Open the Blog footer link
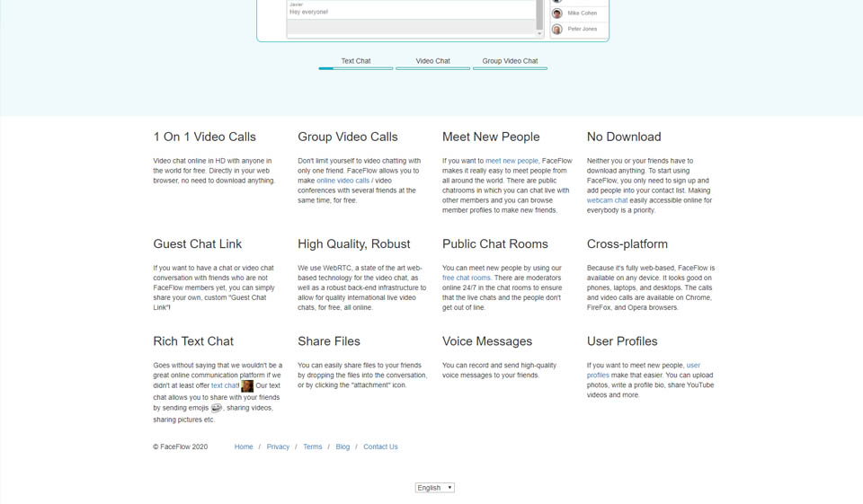This screenshot has height=504, width=863. (343, 447)
